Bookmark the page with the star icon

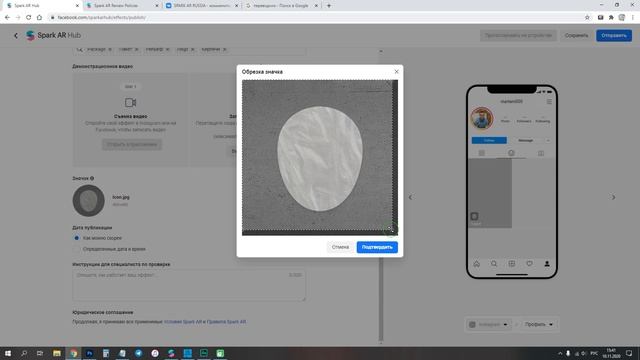[587, 18]
